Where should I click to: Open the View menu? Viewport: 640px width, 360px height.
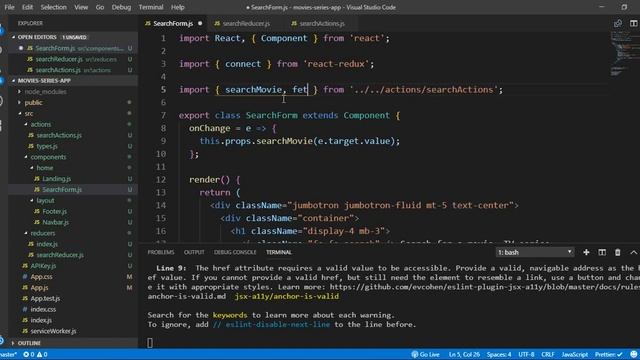coord(81,7)
